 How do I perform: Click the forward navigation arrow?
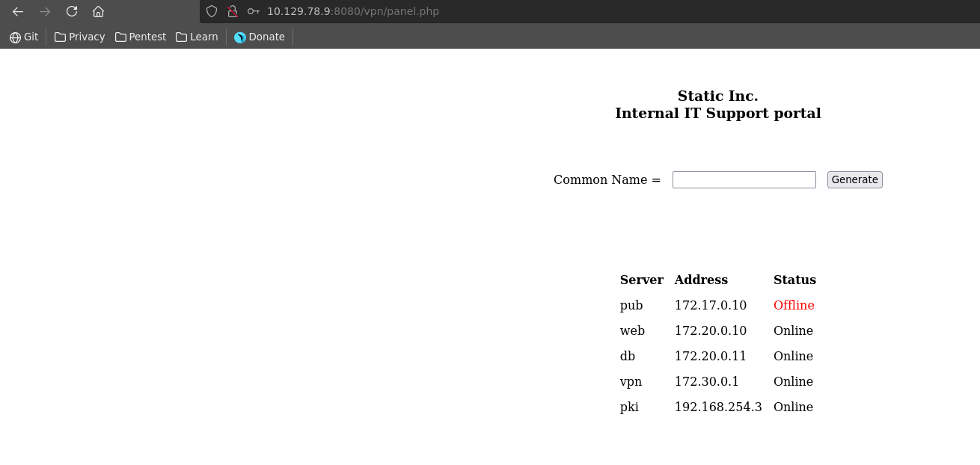click(x=45, y=11)
